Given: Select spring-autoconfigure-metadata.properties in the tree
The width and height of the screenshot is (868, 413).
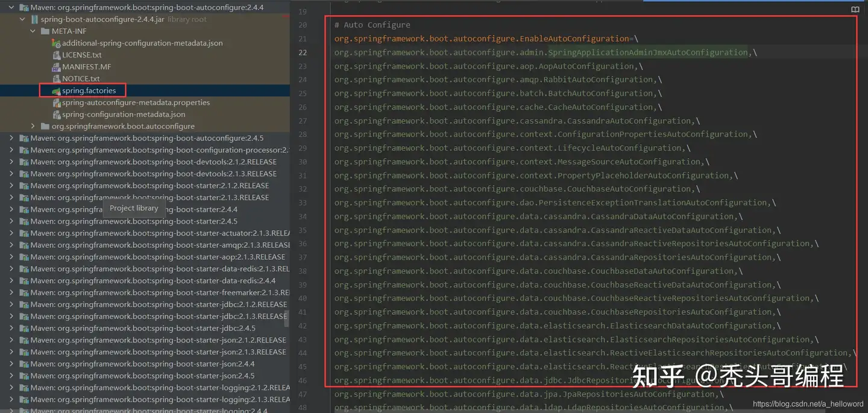Looking at the screenshot, I should point(136,102).
